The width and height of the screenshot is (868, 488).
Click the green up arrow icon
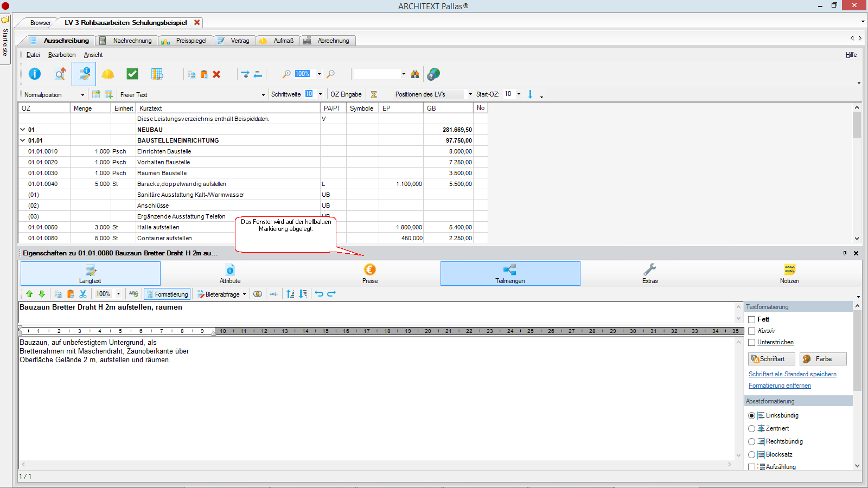tap(29, 294)
